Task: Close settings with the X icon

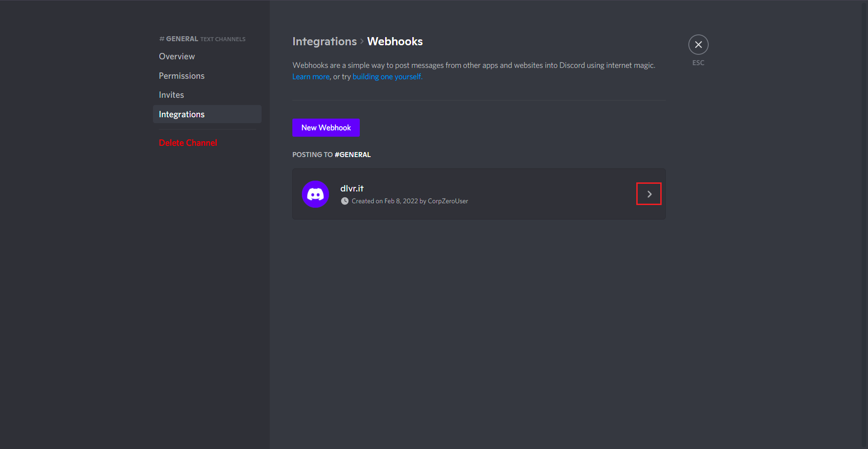Action: [x=698, y=45]
